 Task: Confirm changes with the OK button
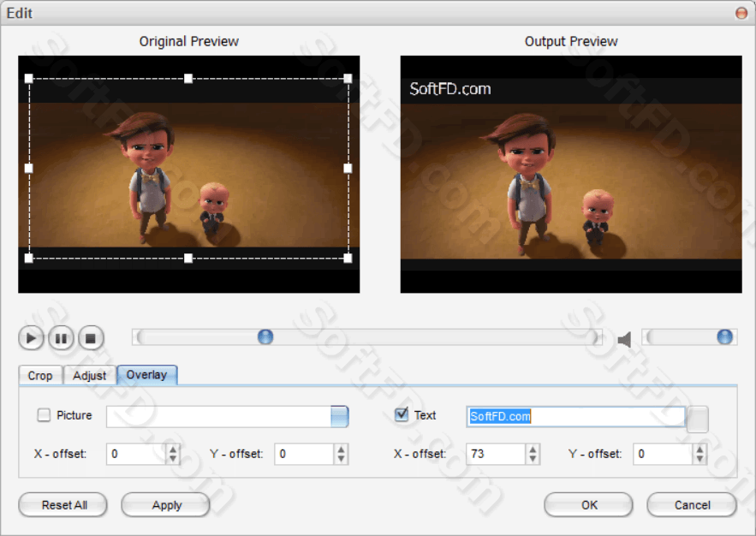(x=588, y=504)
